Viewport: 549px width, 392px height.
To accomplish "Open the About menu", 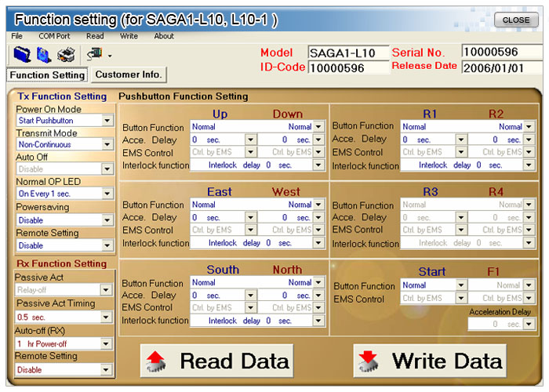I will tap(164, 36).
